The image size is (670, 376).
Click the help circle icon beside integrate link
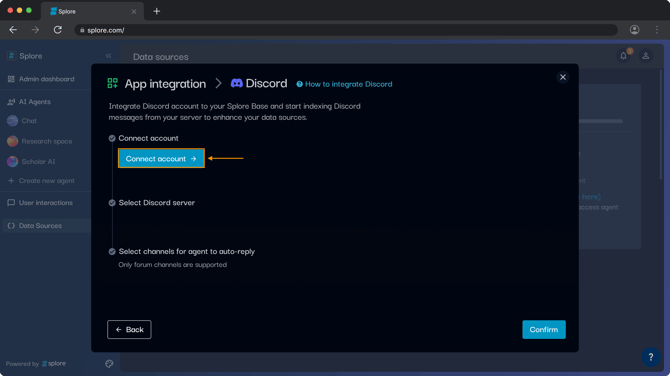pyautogui.click(x=300, y=84)
